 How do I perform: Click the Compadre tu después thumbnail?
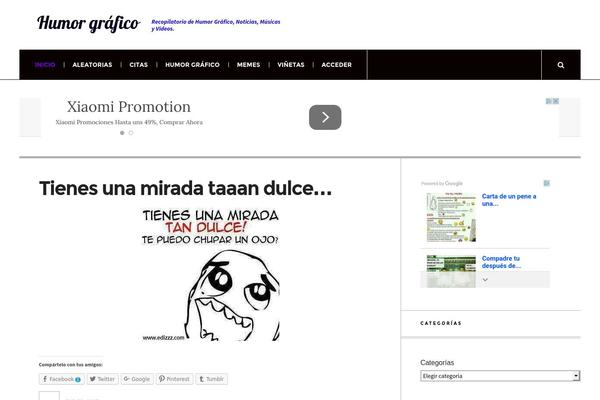click(452, 271)
